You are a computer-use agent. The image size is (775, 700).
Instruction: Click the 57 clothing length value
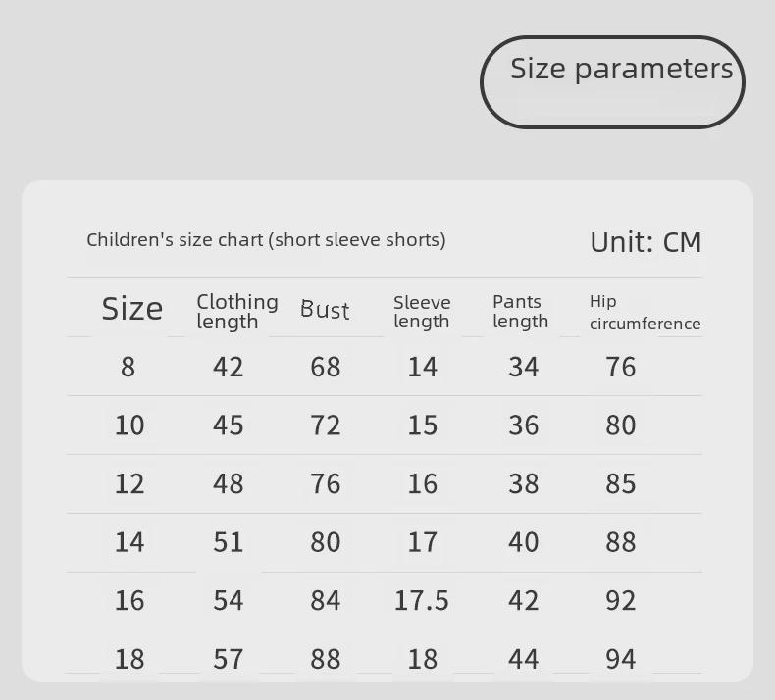pos(229,659)
